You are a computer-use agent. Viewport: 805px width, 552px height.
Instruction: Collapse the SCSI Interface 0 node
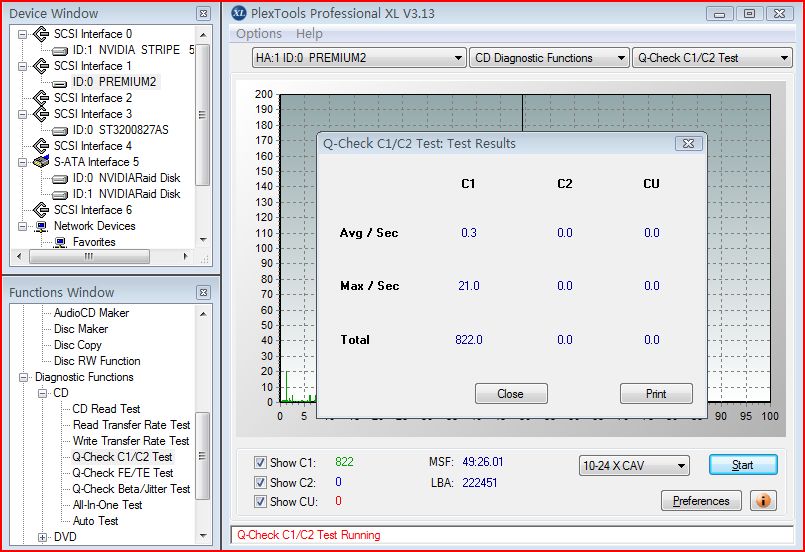coord(23,34)
